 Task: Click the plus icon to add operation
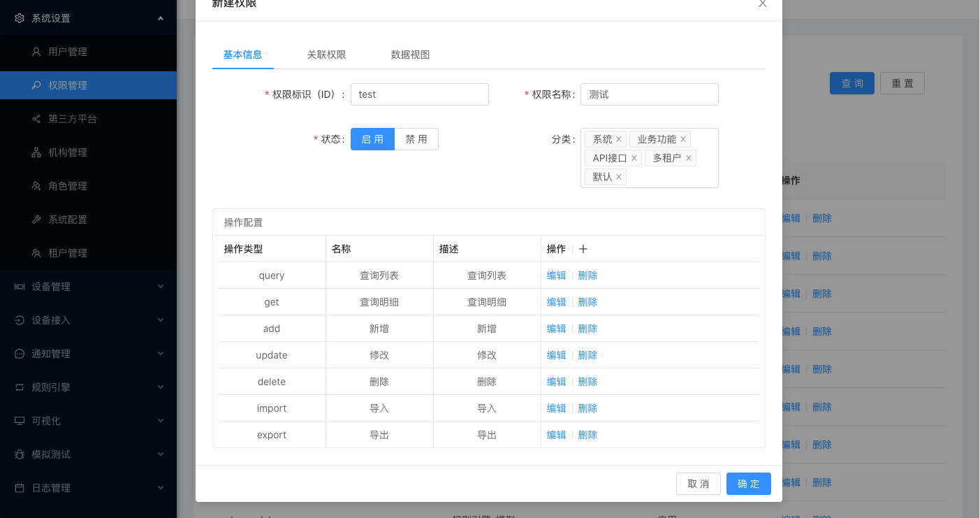583,249
